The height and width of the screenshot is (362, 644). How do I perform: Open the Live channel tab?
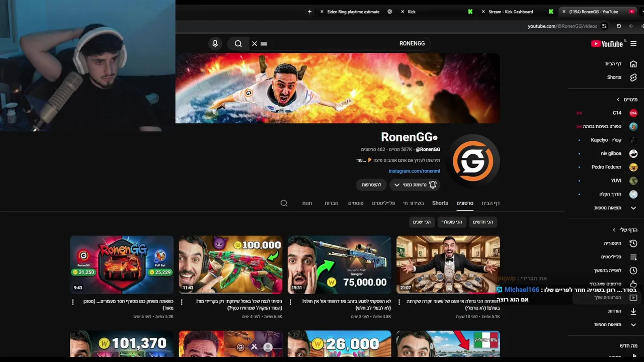tap(414, 203)
